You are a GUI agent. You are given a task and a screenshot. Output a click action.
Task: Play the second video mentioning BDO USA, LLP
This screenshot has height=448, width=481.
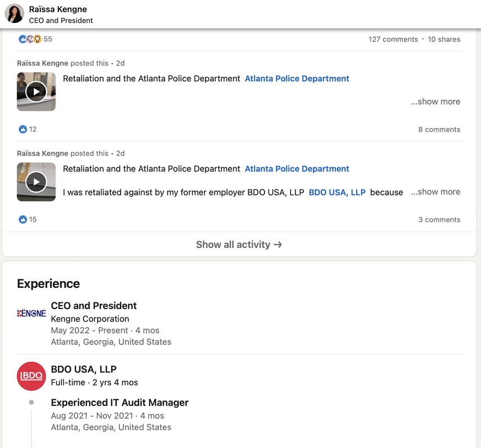click(36, 181)
